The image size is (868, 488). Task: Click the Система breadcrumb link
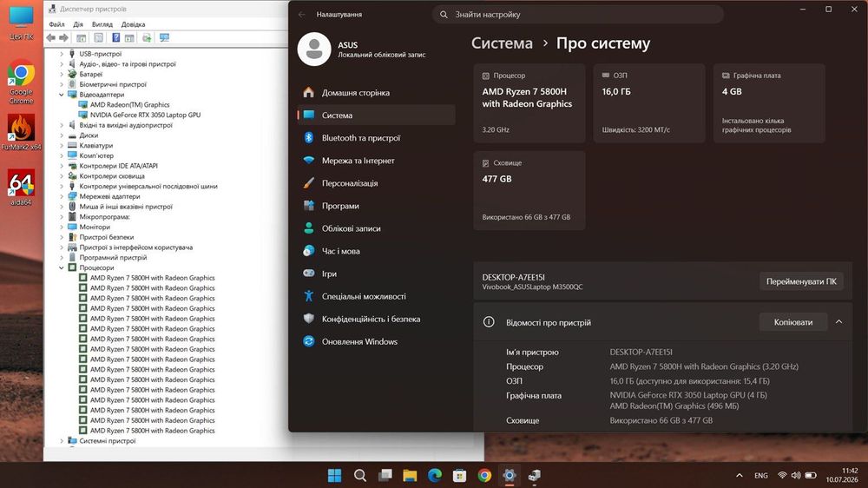(502, 43)
